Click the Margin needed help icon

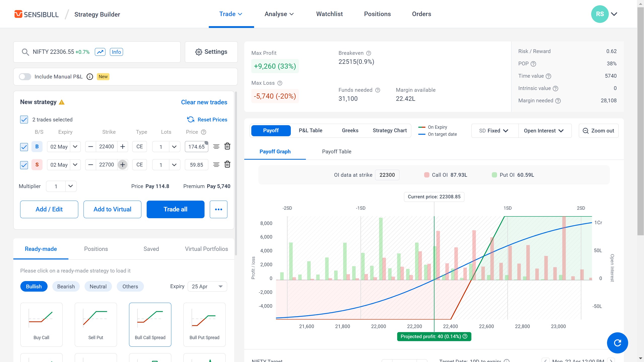(x=558, y=101)
